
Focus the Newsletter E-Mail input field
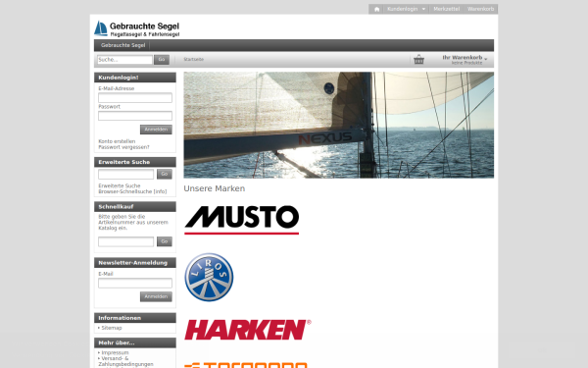pos(135,283)
